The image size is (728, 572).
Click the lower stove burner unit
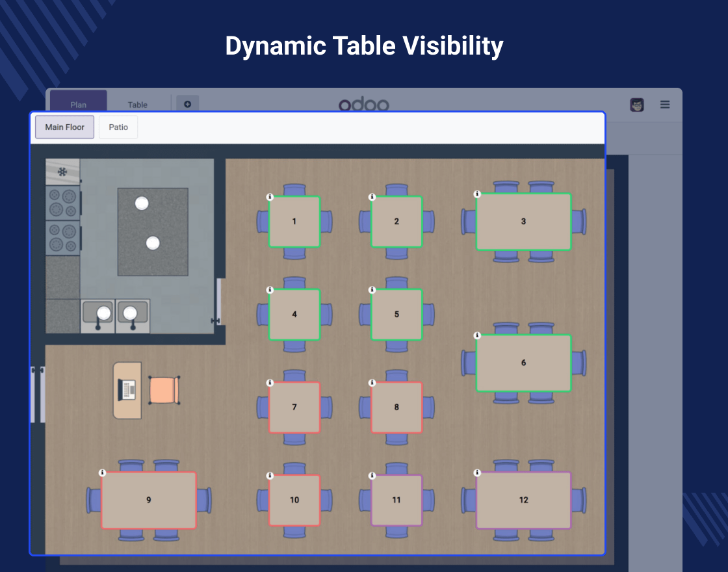tap(62, 238)
